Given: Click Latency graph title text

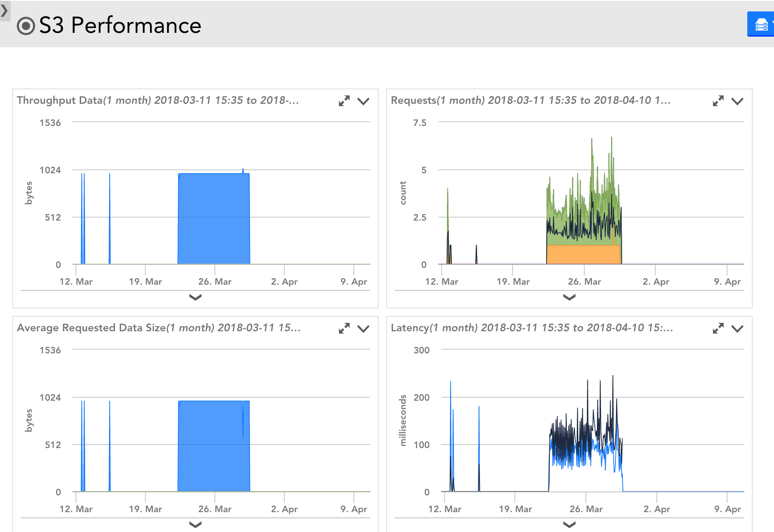Looking at the screenshot, I should (x=532, y=328).
